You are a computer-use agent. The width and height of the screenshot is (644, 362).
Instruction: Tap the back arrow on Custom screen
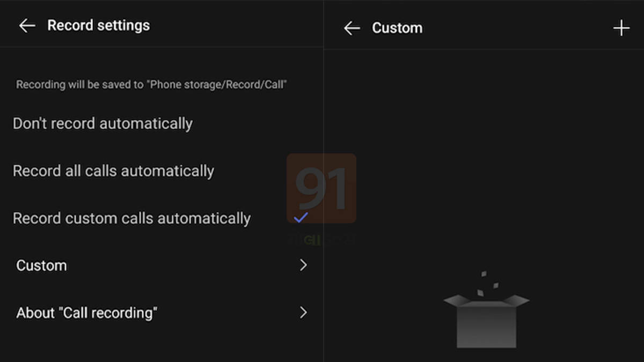[x=352, y=28]
